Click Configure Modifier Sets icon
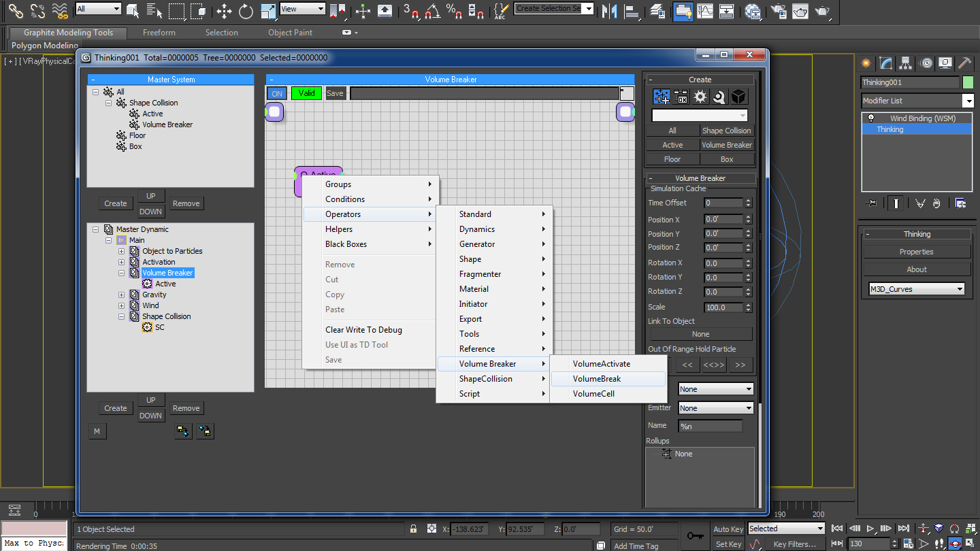The width and height of the screenshot is (980, 551). coord(960,203)
